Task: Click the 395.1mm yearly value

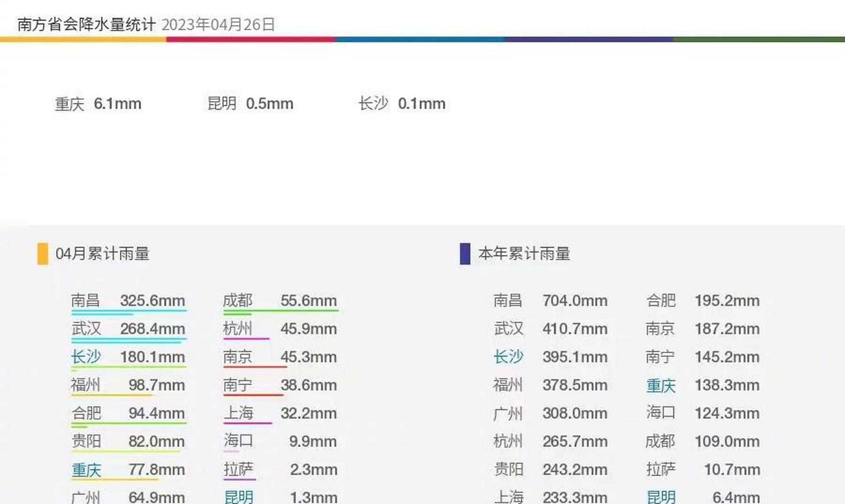Action: (x=575, y=357)
